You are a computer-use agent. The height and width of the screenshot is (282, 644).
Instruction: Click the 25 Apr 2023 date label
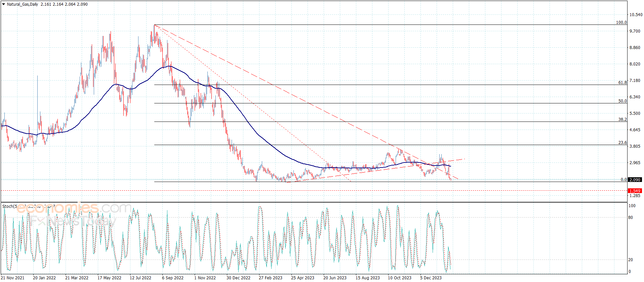pyautogui.click(x=303, y=278)
